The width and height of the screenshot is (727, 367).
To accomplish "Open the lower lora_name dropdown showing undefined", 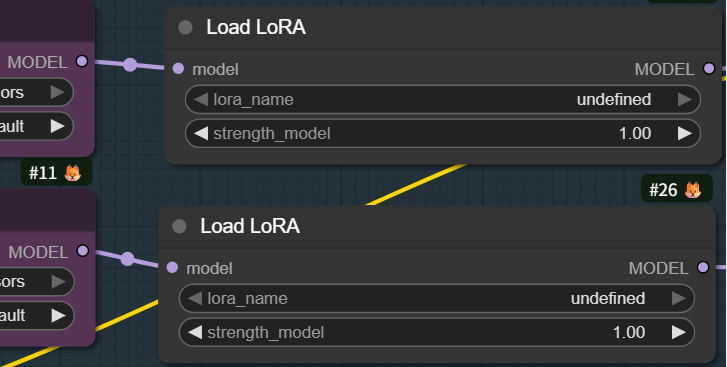I will (x=437, y=298).
